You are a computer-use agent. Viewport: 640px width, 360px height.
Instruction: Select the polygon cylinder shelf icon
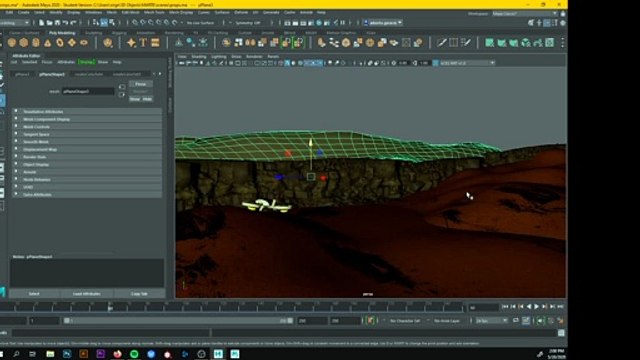pyautogui.click(x=36, y=42)
